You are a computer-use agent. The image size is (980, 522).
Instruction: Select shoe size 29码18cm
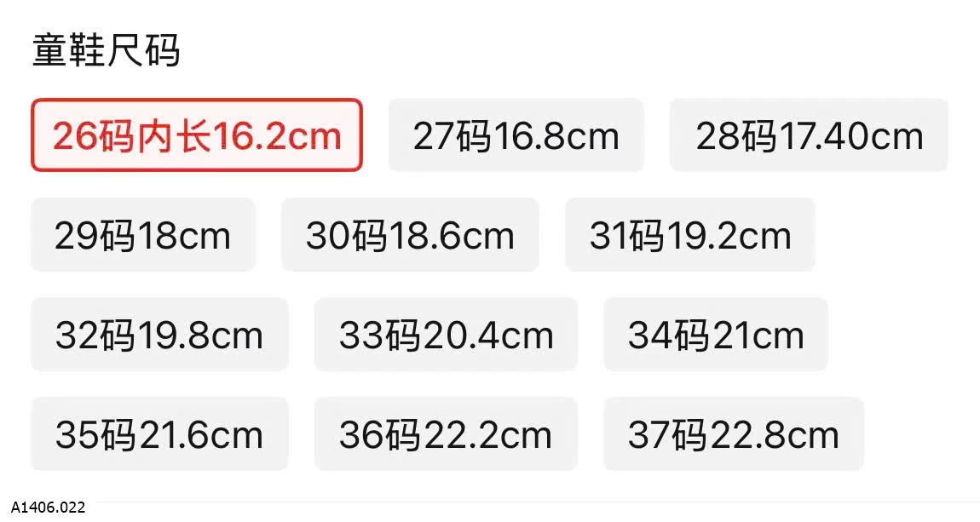[143, 235]
